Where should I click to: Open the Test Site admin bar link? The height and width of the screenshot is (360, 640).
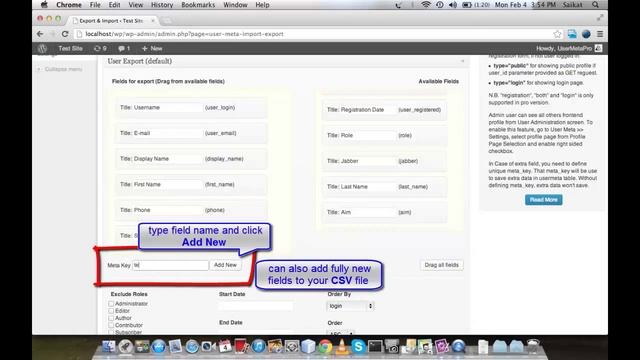[x=70, y=48]
